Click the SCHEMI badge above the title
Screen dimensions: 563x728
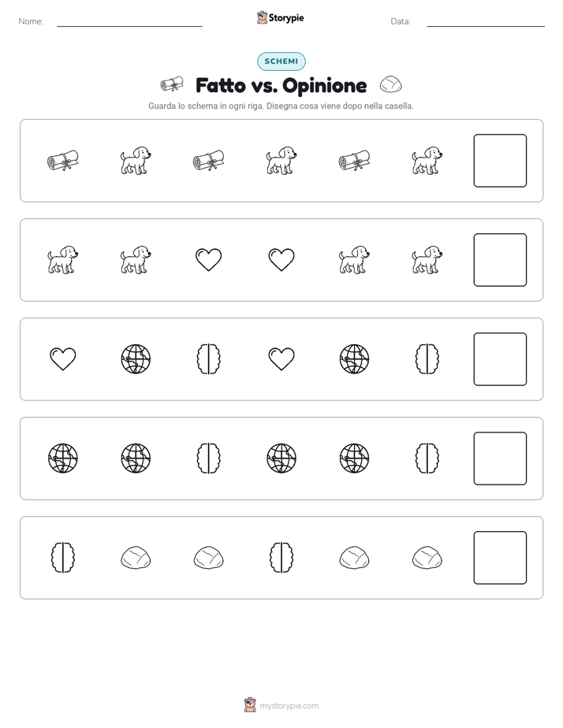tap(281, 61)
